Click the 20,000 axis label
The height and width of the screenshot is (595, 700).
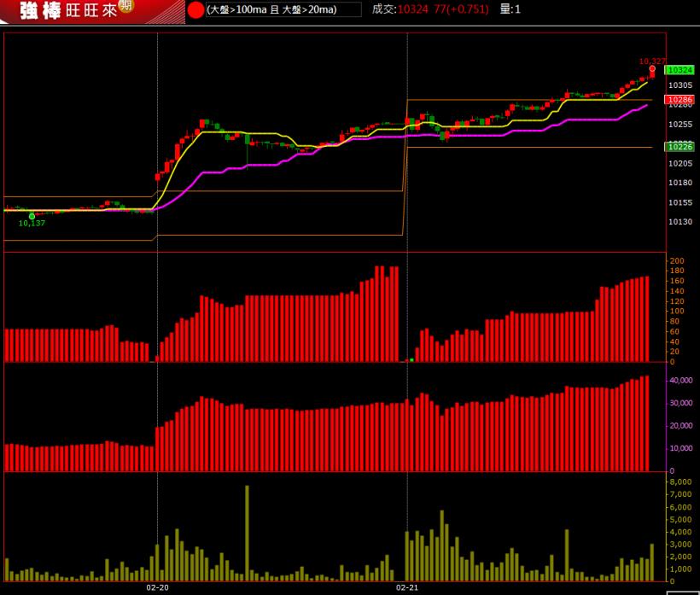pos(681,426)
